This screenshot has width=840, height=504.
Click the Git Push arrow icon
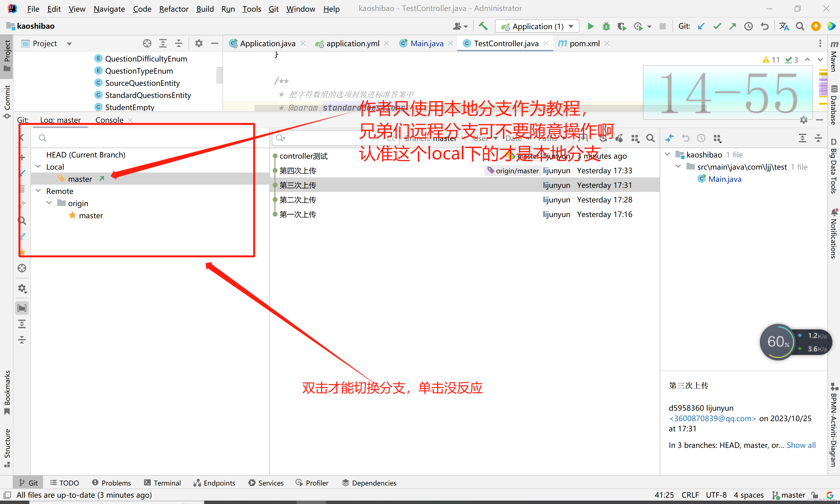[733, 26]
